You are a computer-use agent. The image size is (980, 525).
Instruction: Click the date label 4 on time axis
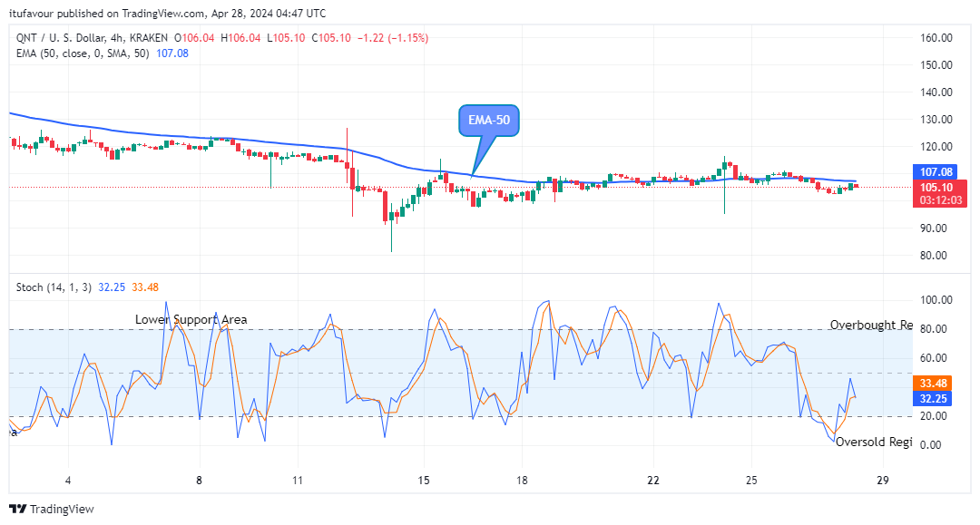[x=68, y=481]
